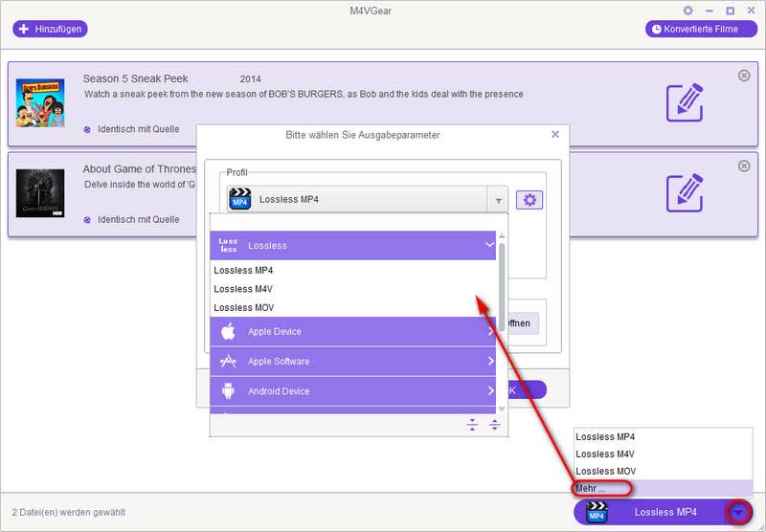Image resolution: width=766 pixels, height=532 pixels.
Task: Click scroll down arrow in profile list
Action: (x=502, y=409)
